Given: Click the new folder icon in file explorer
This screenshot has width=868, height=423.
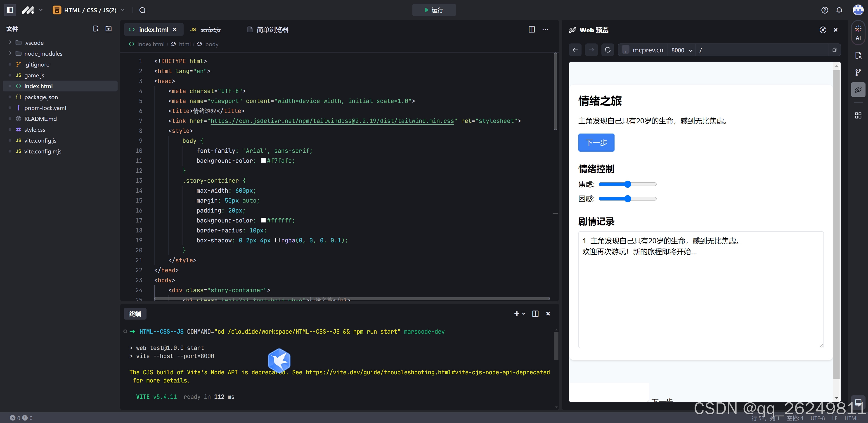Looking at the screenshot, I should pos(109,29).
